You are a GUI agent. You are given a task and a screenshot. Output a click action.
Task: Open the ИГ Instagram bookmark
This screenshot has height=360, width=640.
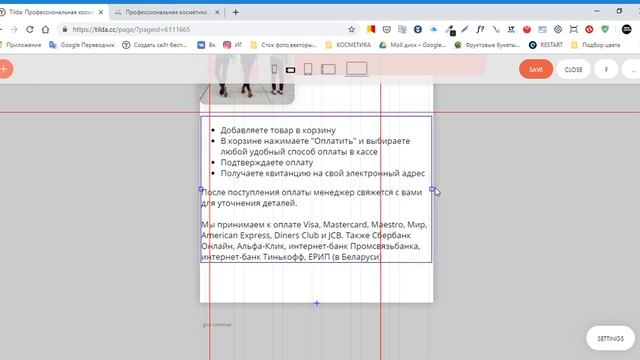pos(233,45)
